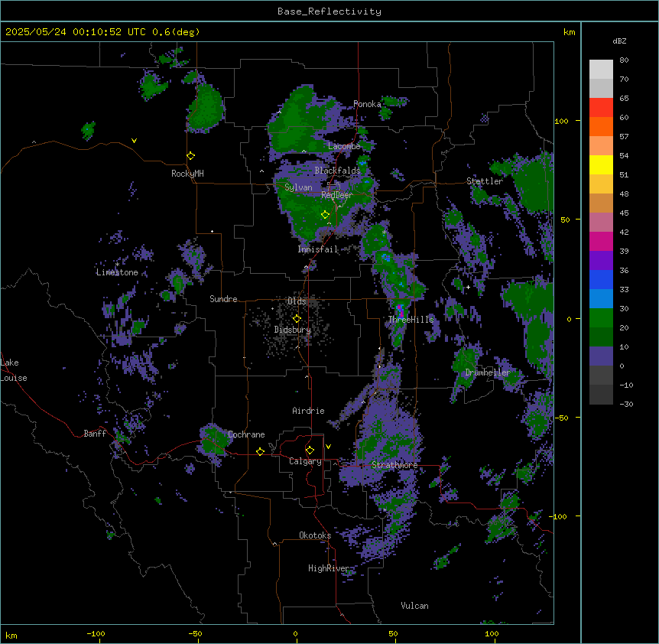Viewport: 659px width, 644px height.
Task: Click the Didsbury town label
Action: pos(293,330)
